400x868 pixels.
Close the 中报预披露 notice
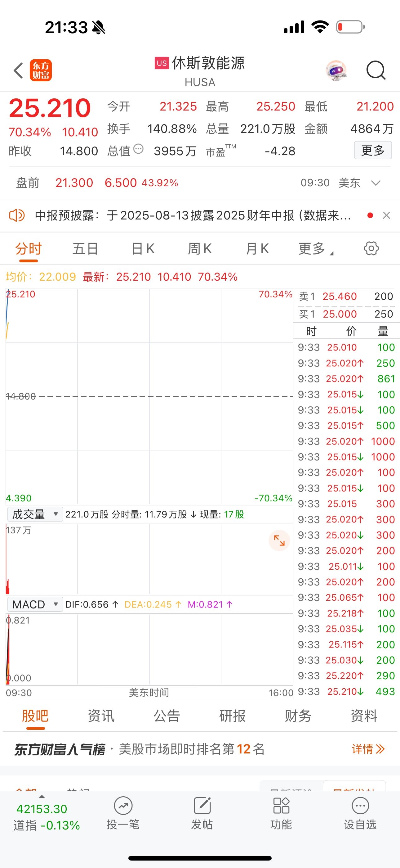pyautogui.click(x=387, y=215)
